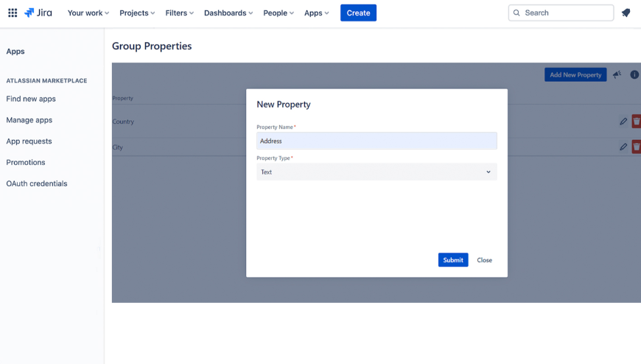This screenshot has width=641, height=364.
Task: Expand the Projects menu
Action: tap(137, 13)
